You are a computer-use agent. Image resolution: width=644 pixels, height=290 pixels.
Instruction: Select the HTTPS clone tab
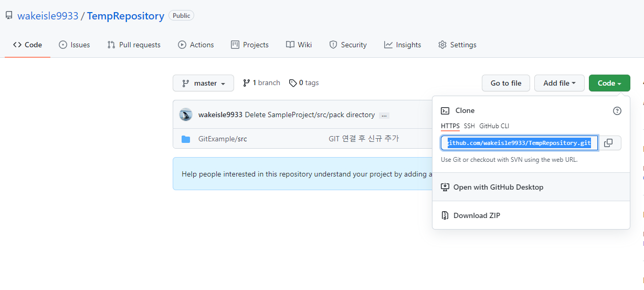point(450,126)
